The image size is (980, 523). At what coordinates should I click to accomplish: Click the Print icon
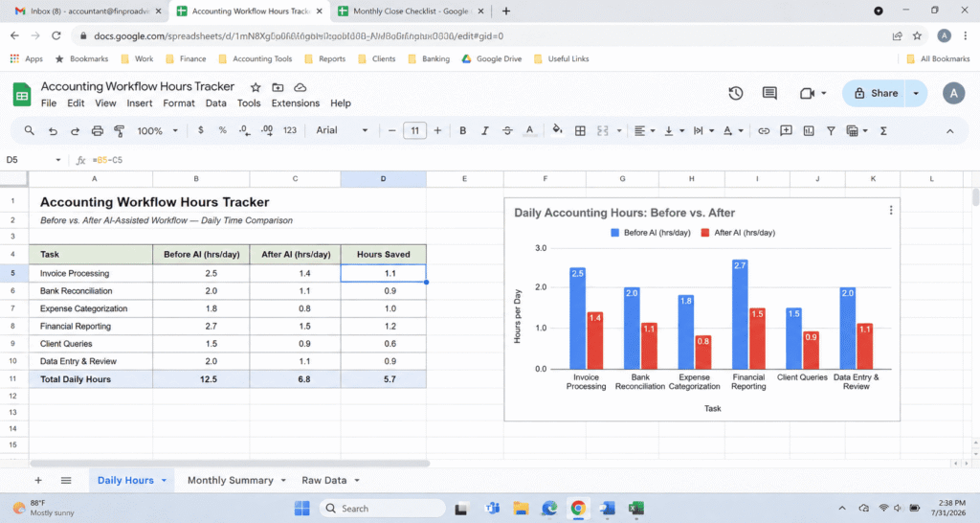pos(97,130)
